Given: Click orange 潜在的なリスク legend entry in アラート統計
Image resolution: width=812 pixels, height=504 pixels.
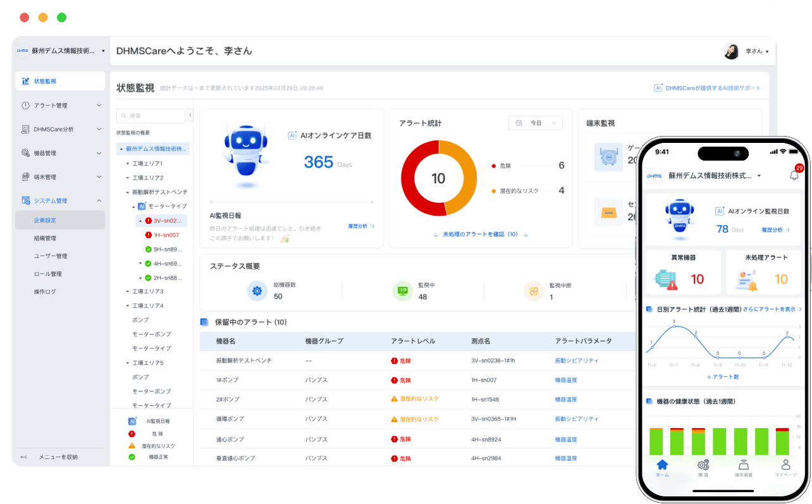Looking at the screenshot, I should (527, 190).
